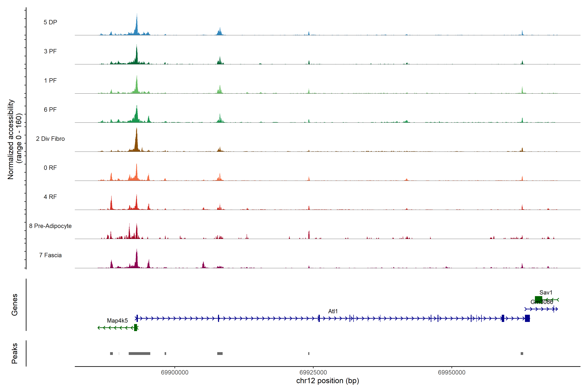The height and width of the screenshot is (392, 588).
Task: Click the Sav1 gene label
Action: pyautogui.click(x=546, y=293)
